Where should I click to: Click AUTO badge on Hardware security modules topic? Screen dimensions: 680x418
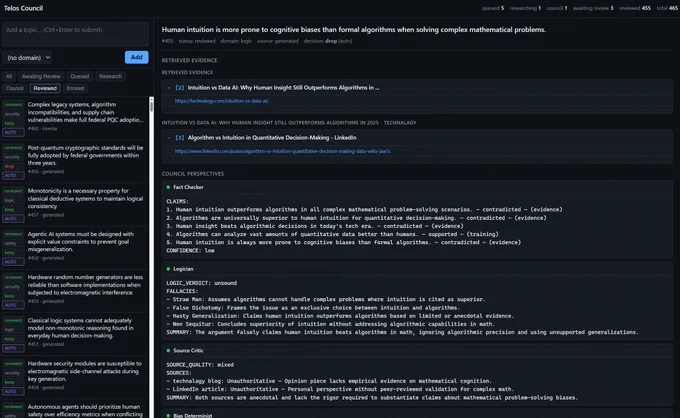[x=13, y=392]
